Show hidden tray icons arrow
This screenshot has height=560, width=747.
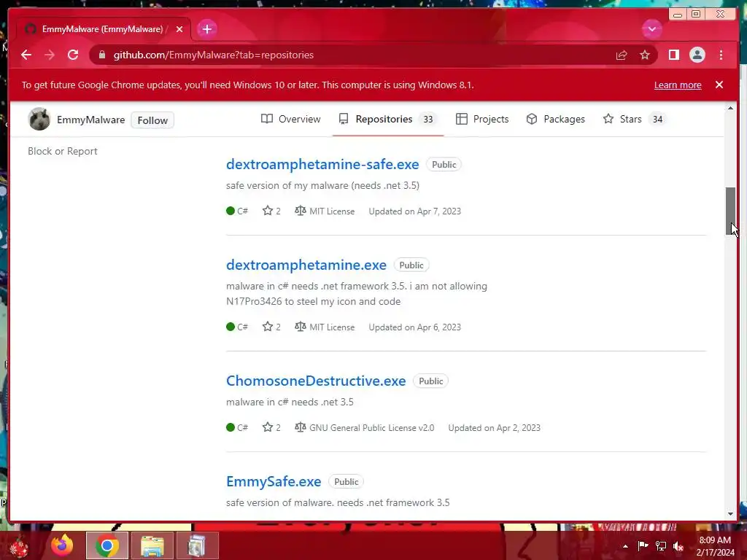pos(625,546)
